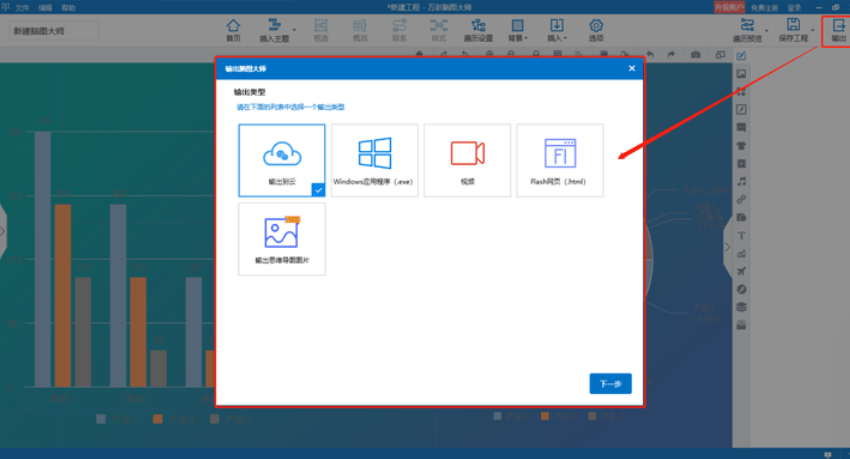This screenshot has height=459, width=850.
Task: Select video (视频) as the output type
Action: click(x=467, y=160)
